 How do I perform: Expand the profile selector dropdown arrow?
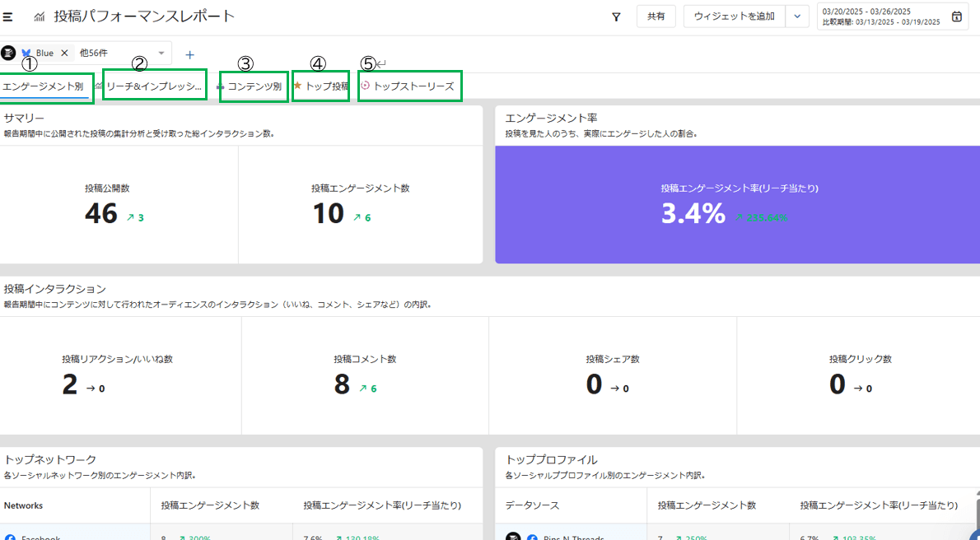pyautogui.click(x=161, y=53)
